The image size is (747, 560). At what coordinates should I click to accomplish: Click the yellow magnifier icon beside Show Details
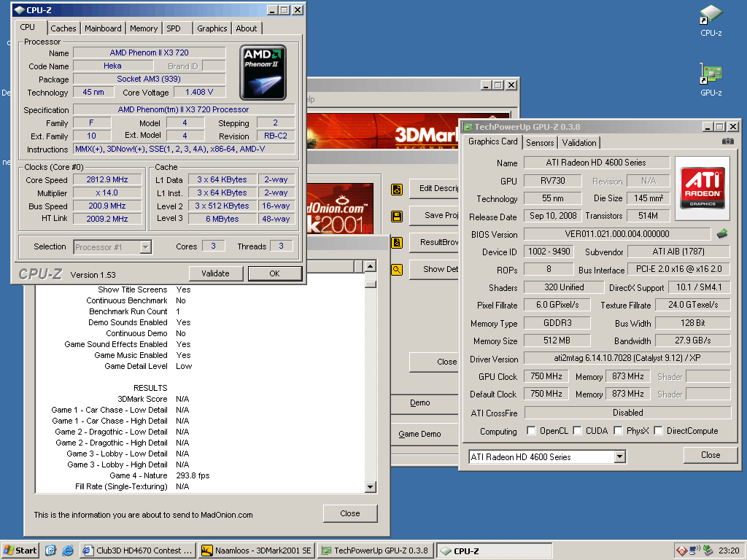[397, 270]
